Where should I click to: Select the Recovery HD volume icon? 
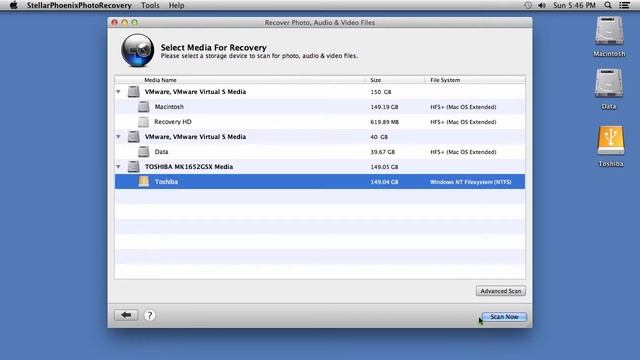coord(143,122)
